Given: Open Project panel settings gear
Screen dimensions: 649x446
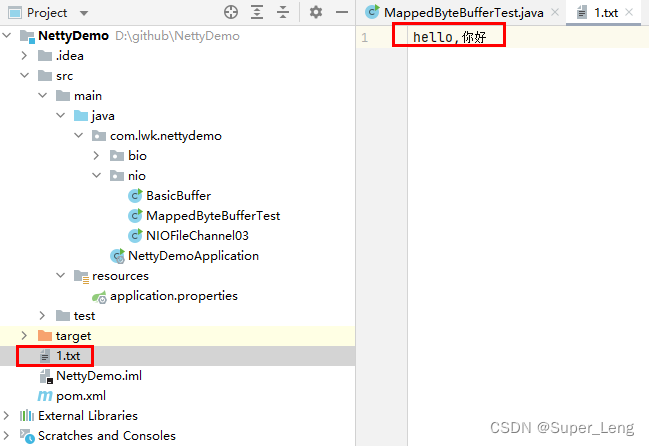Looking at the screenshot, I should click(316, 13).
